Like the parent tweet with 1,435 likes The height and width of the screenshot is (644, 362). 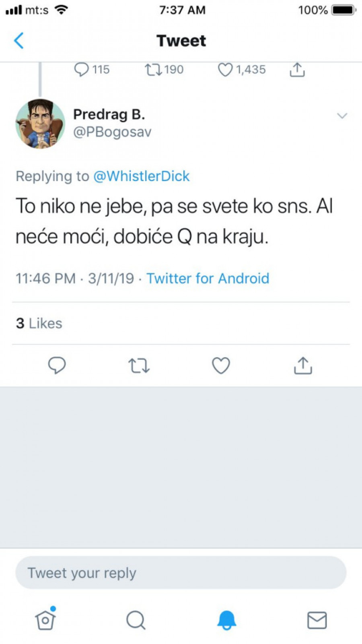225,70
